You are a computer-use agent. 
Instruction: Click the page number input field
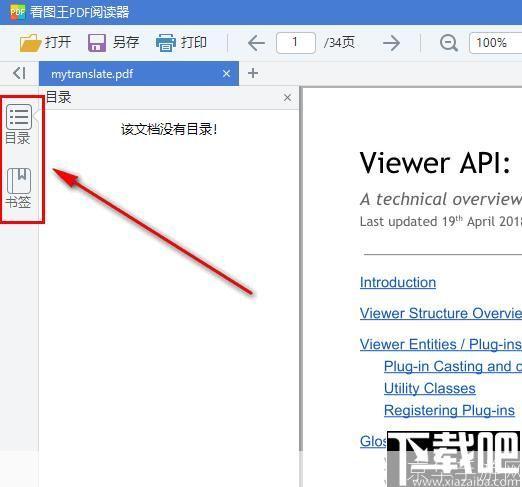296,43
